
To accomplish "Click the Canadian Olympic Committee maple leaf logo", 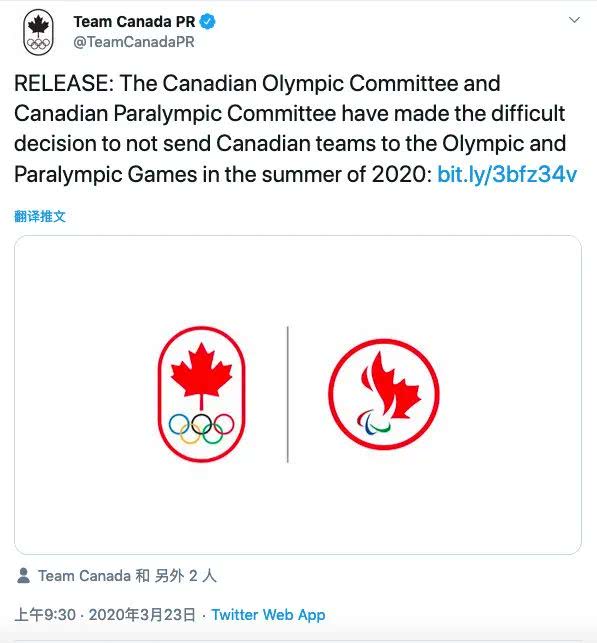I will coord(201,394).
